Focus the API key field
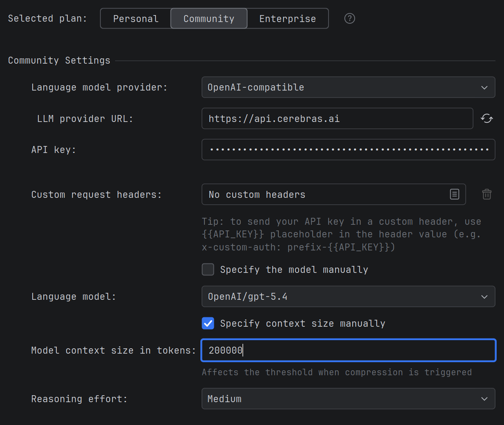The height and width of the screenshot is (425, 504). 348,149
